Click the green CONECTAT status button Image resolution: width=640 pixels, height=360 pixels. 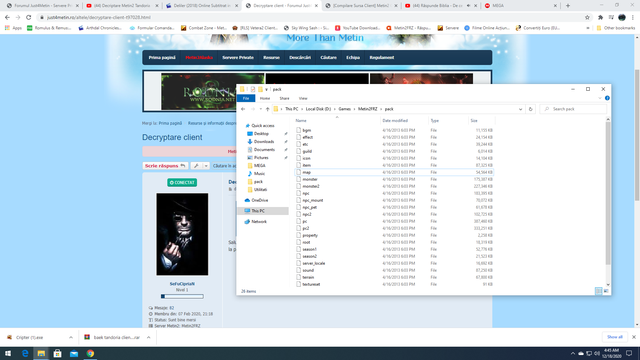pos(182,182)
